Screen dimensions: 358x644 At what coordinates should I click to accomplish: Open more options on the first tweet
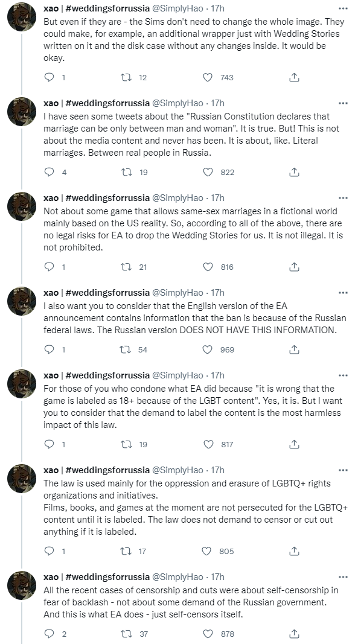343,8
